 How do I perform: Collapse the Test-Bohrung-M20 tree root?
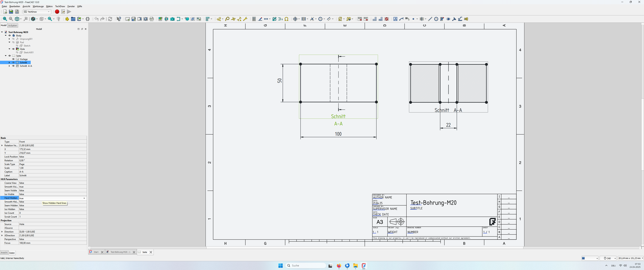tap(2, 32)
